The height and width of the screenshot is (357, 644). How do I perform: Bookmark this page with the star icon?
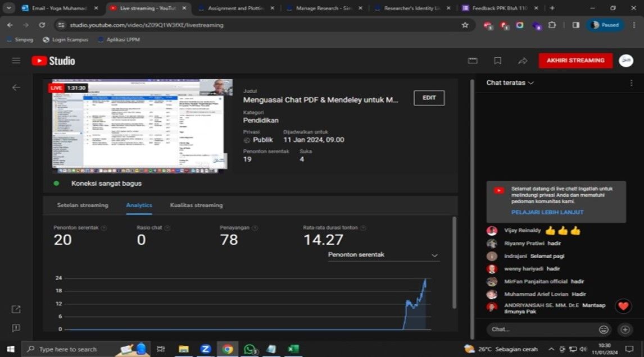coord(465,25)
